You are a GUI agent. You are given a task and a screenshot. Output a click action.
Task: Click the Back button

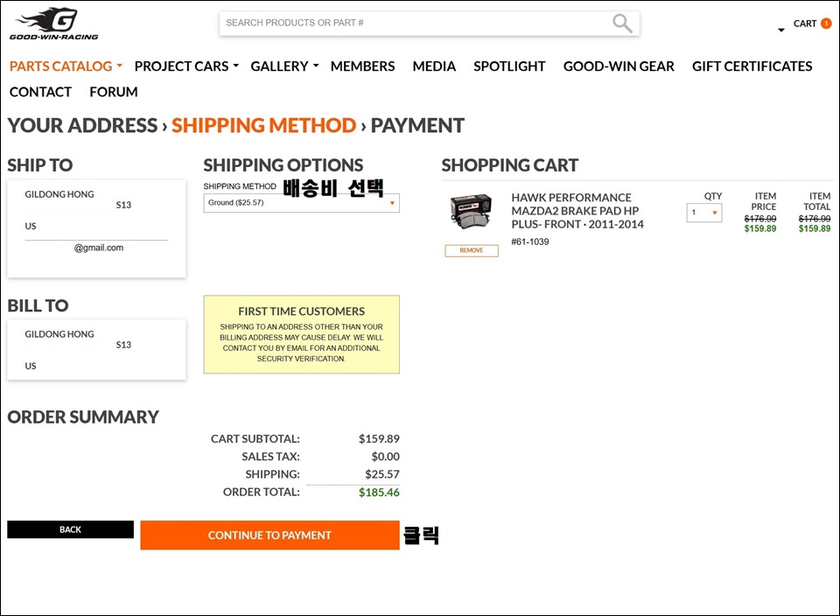[x=70, y=529]
